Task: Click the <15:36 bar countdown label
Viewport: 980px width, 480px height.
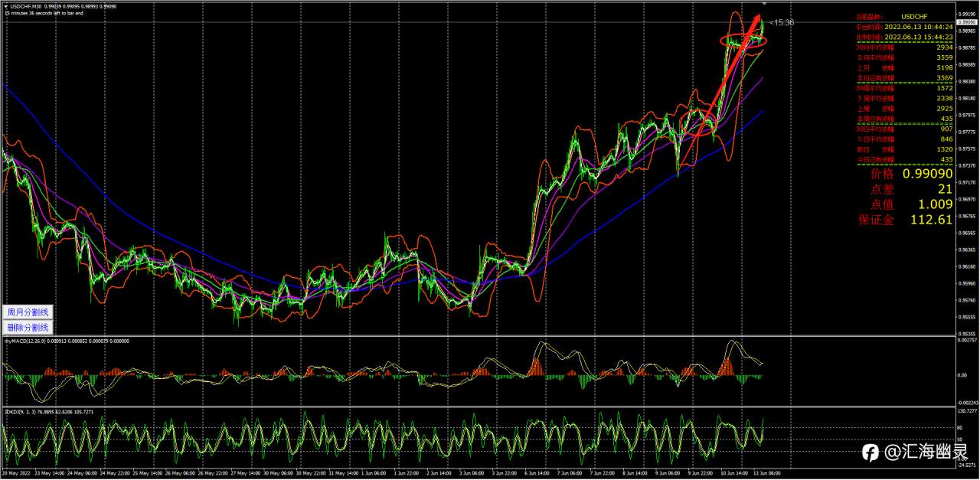Action: coord(782,22)
